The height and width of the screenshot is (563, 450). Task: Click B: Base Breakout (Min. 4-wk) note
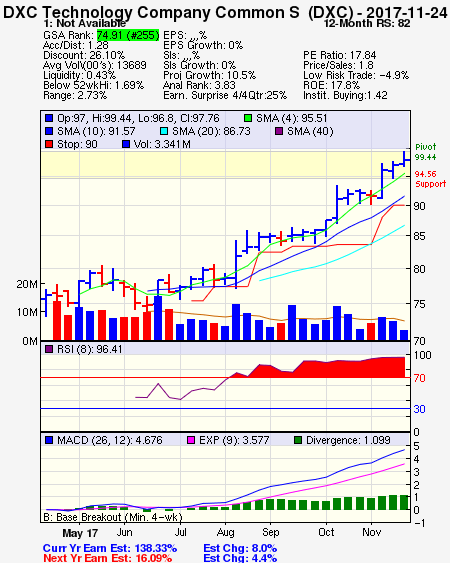(113, 517)
